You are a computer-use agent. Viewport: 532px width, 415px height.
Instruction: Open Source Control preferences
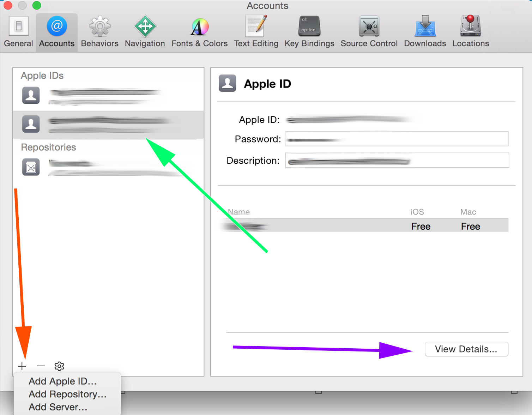click(369, 32)
